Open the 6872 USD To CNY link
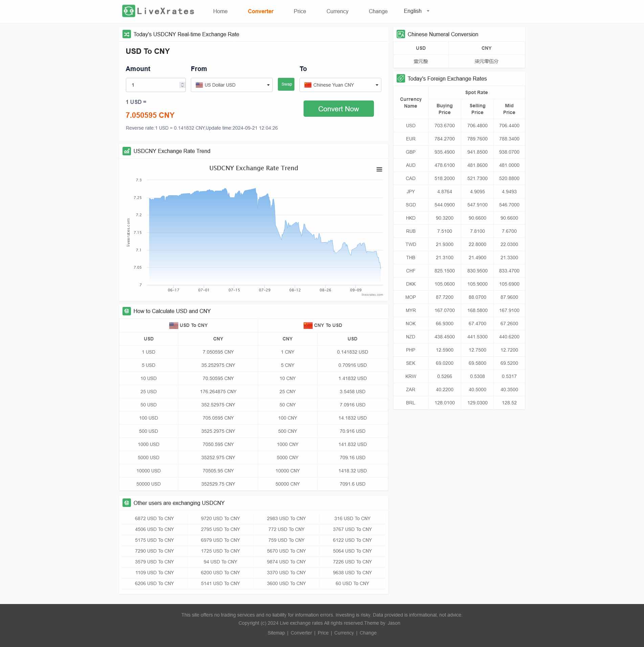This screenshot has height=647, width=644. 154,518
